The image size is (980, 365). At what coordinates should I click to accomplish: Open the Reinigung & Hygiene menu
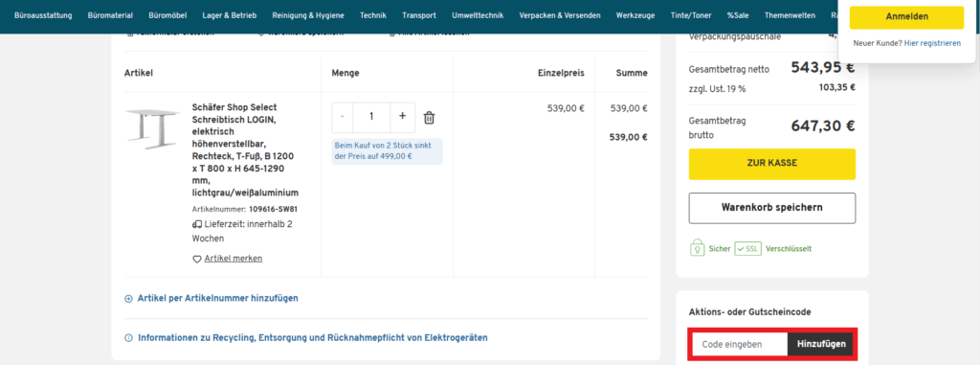[x=308, y=15]
